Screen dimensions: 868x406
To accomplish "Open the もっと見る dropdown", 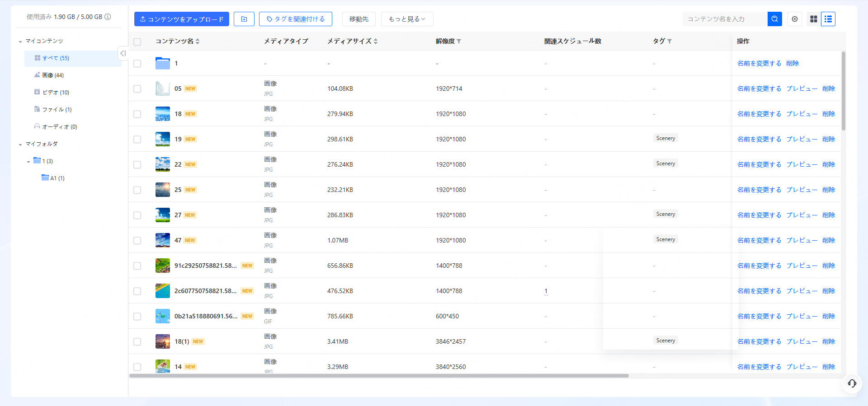I will pyautogui.click(x=407, y=19).
